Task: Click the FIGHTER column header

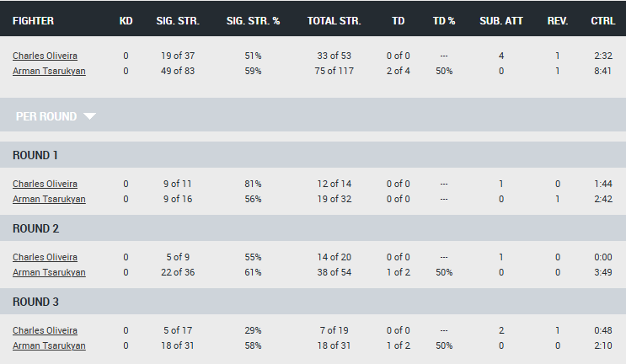Action: (33, 21)
